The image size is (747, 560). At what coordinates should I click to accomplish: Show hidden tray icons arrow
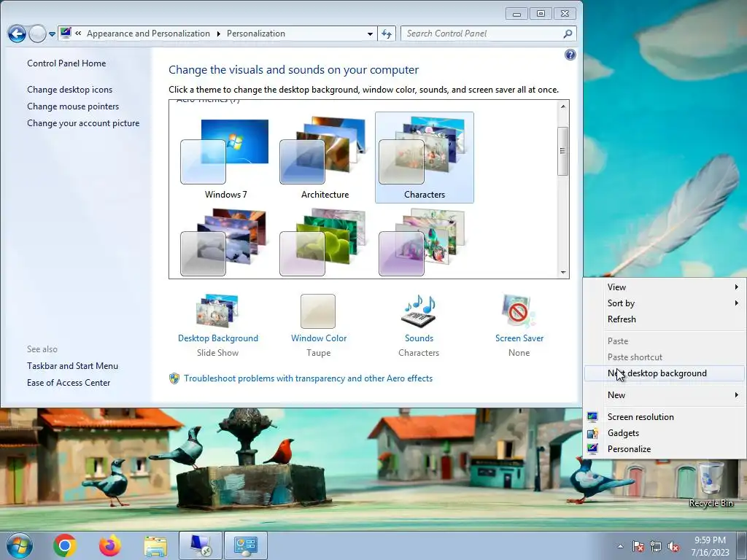pos(620,546)
